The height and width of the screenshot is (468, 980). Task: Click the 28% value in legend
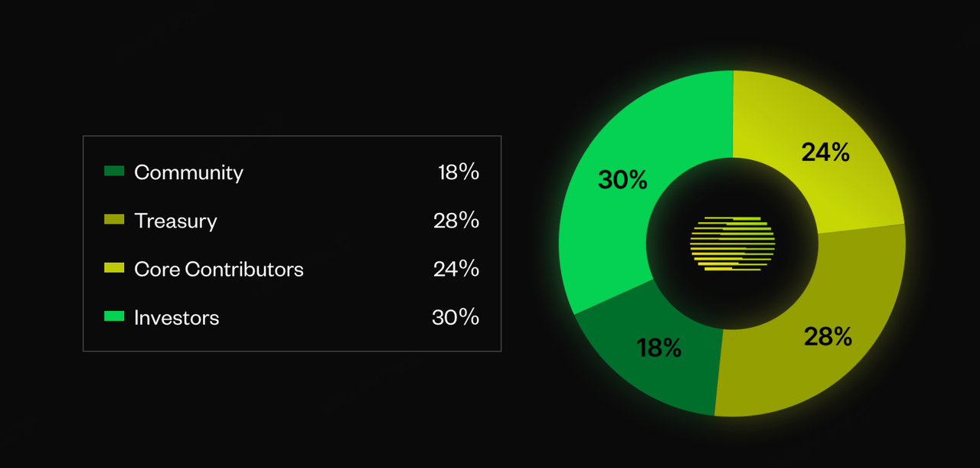click(x=456, y=220)
